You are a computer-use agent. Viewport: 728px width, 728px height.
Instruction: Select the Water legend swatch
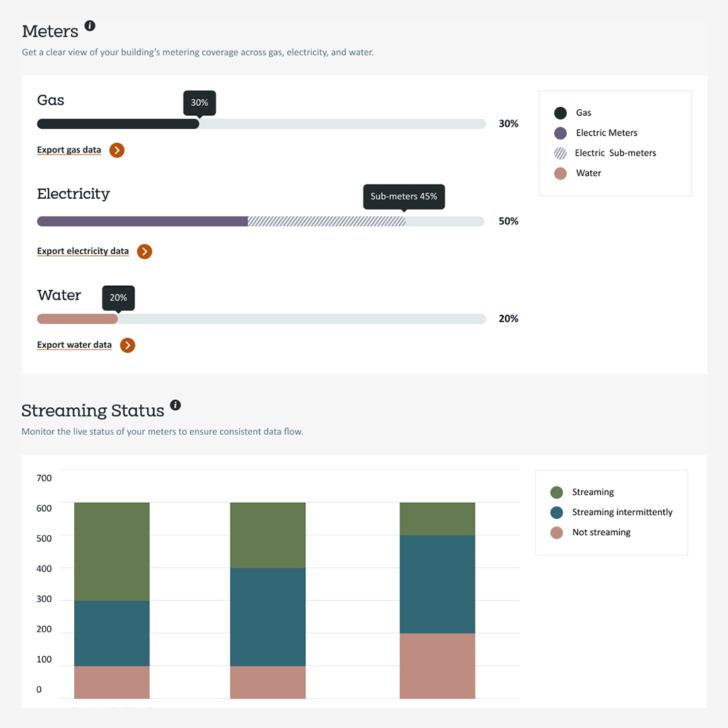(560, 173)
